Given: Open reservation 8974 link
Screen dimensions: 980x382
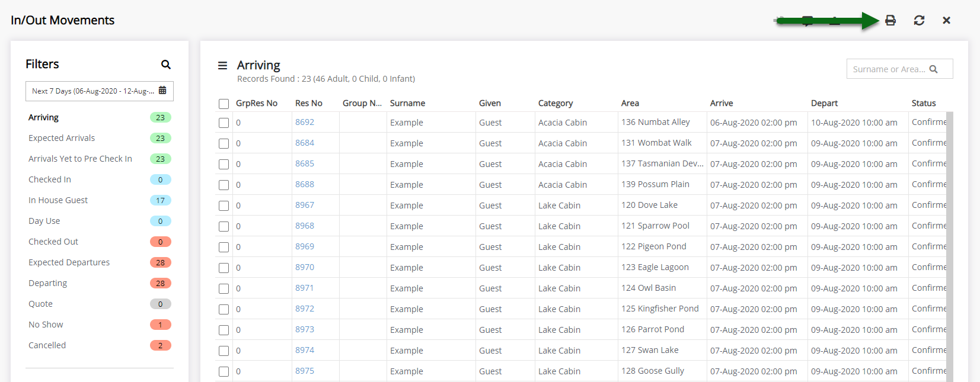Looking at the screenshot, I should tap(305, 350).
